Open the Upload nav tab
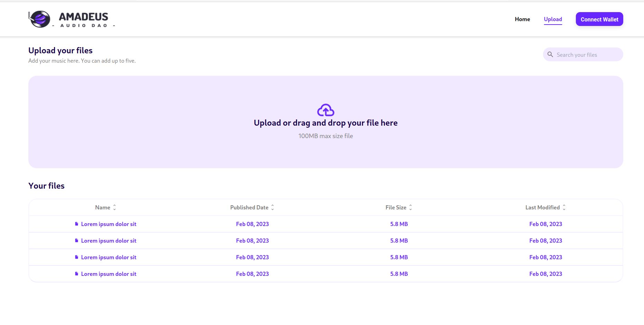The height and width of the screenshot is (325, 644). click(x=553, y=19)
